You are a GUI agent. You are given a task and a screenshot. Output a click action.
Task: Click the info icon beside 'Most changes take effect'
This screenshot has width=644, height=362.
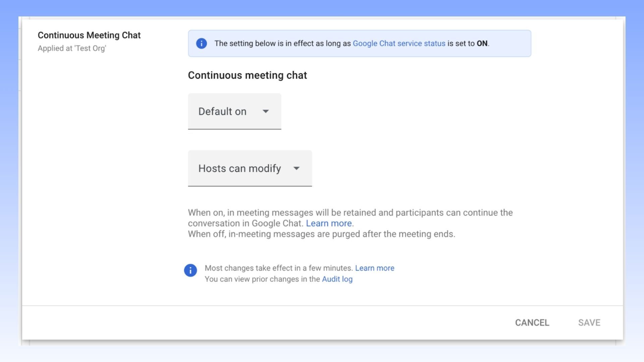tap(191, 270)
